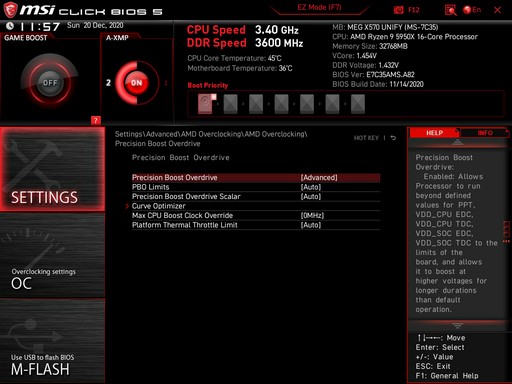
Task: Click the side handle on the help panel
Action: (506, 231)
